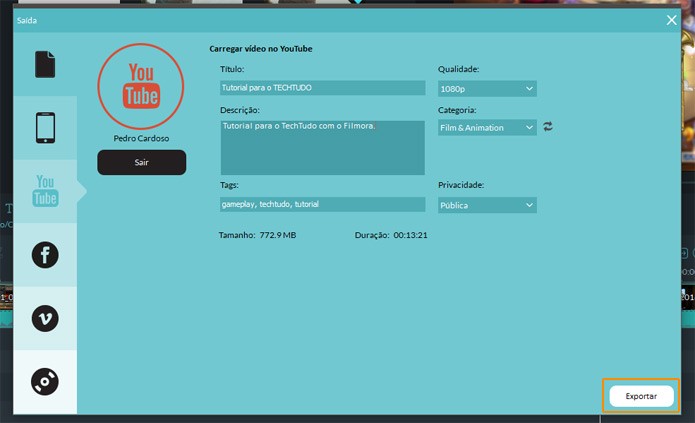Click into the Título text field

(322, 88)
